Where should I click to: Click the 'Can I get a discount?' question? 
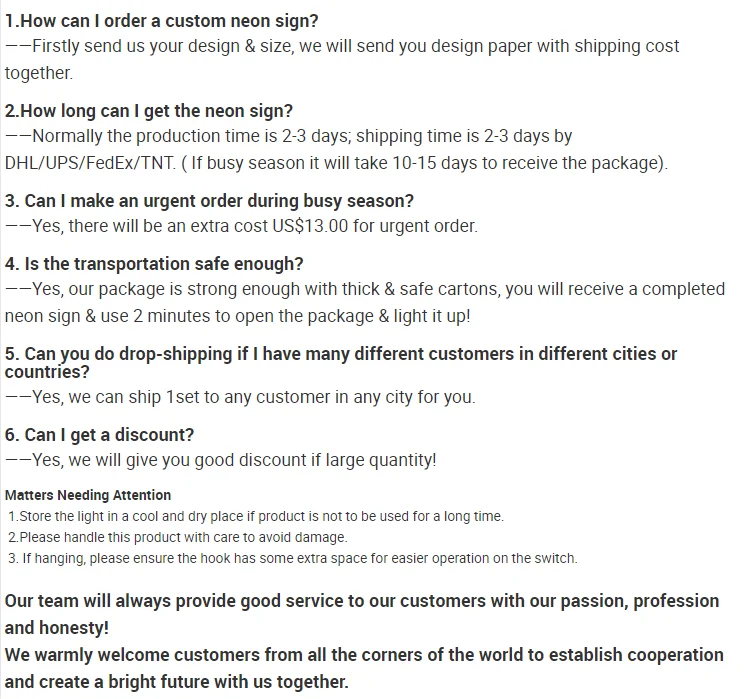click(99, 435)
